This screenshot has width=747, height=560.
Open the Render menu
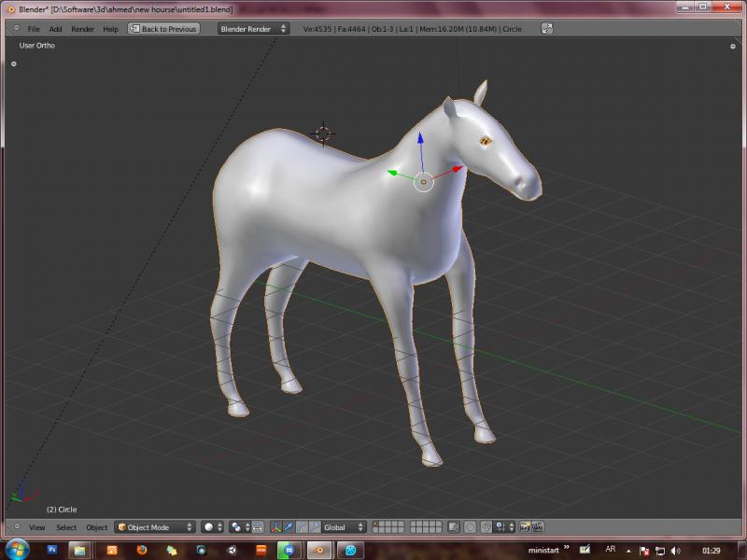pyautogui.click(x=82, y=29)
